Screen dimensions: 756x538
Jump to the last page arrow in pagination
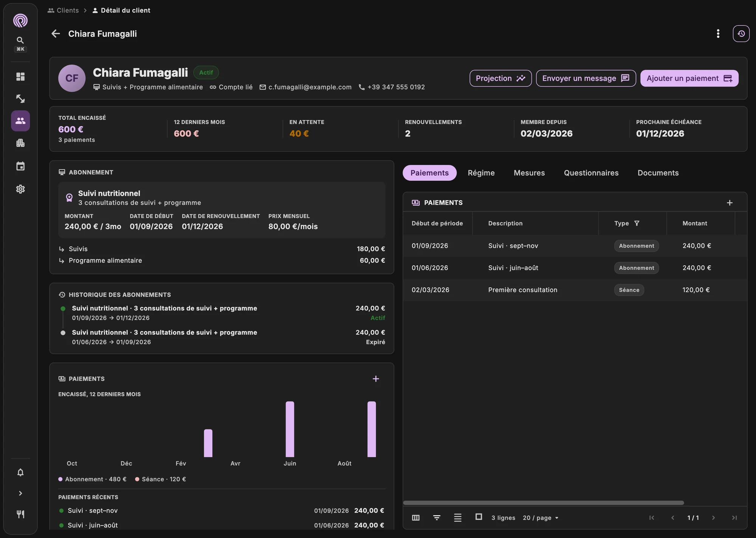(x=734, y=518)
